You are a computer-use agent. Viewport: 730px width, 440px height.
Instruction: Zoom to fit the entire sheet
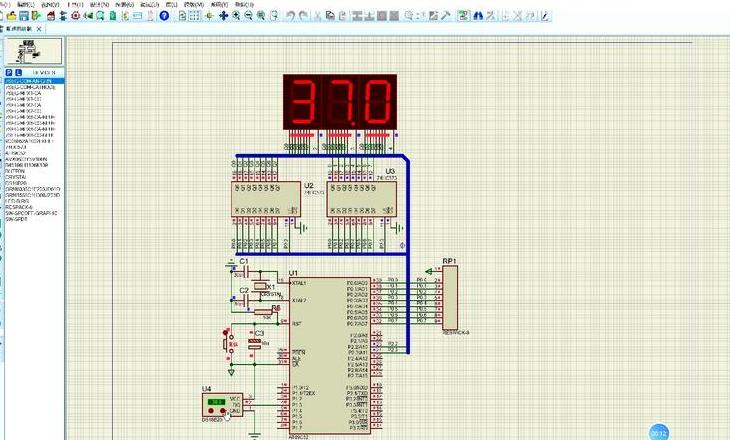pos(261,16)
